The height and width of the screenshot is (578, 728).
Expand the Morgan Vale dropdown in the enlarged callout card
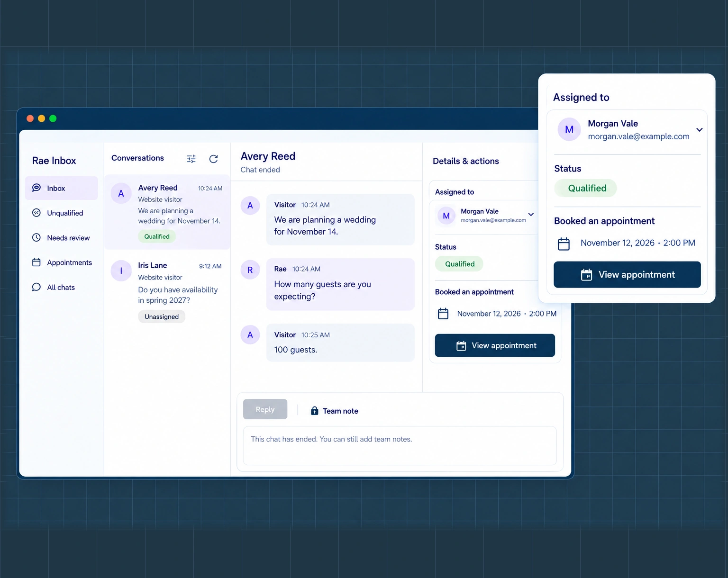click(700, 130)
